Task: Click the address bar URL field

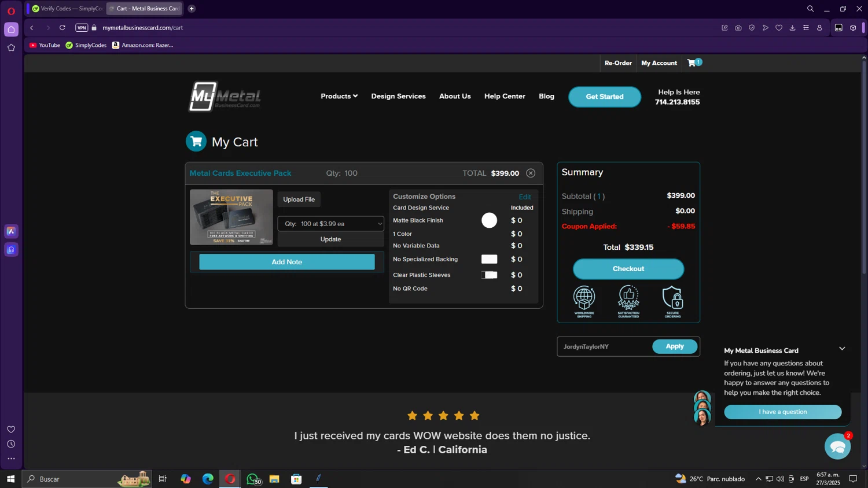Action: coord(405,28)
